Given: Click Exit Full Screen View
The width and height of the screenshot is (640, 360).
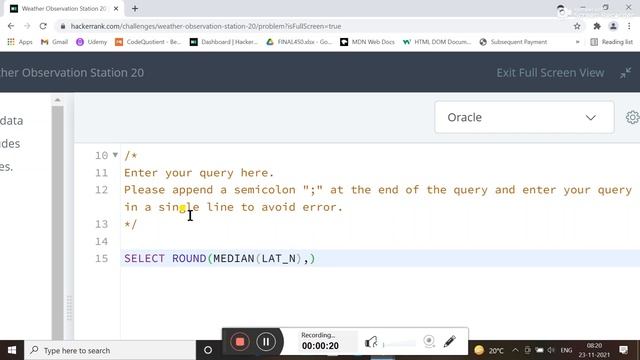Looking at the screenshot, I should click(x=550, y=73).
